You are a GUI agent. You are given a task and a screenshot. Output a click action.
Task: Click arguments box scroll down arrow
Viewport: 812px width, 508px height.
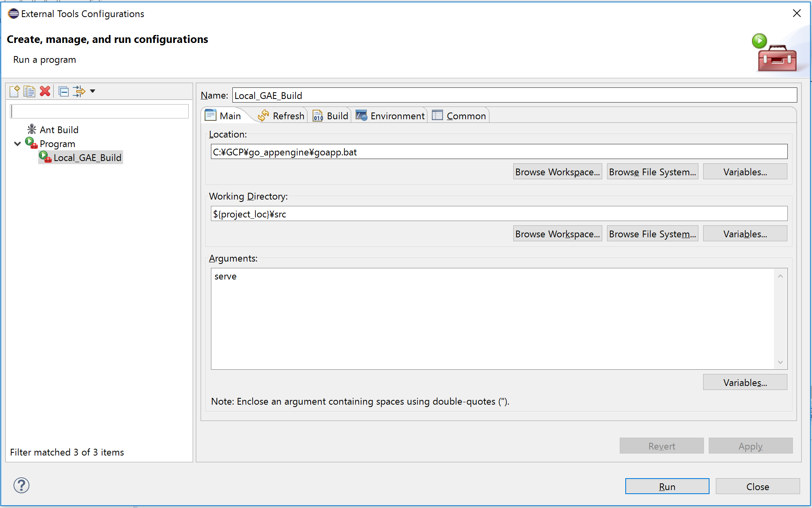pos(780,362)
